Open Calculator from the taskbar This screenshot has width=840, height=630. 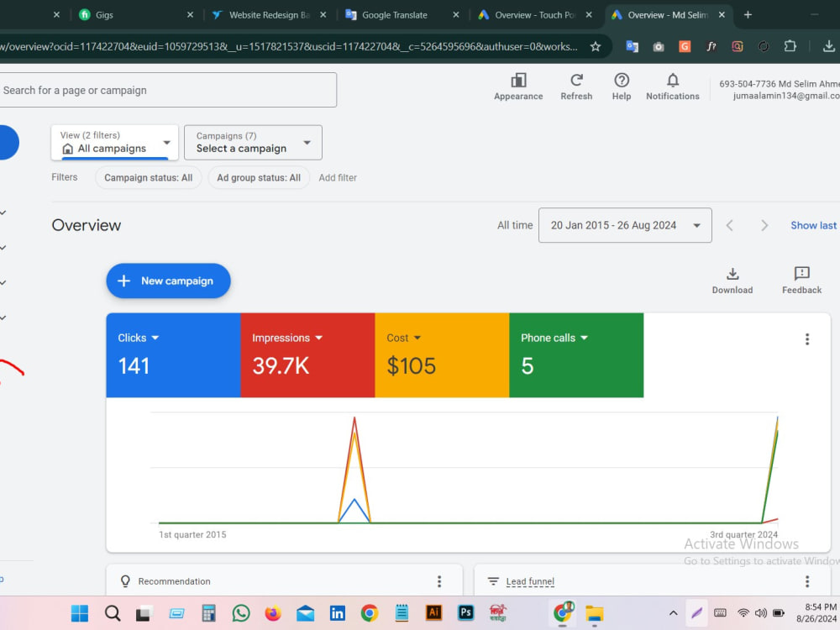209,613
